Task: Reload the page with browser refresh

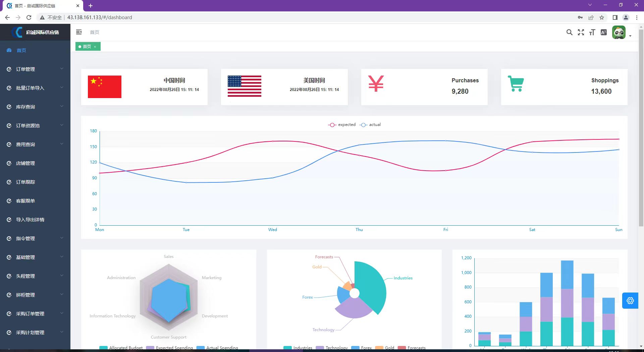Action: [29, 17]
